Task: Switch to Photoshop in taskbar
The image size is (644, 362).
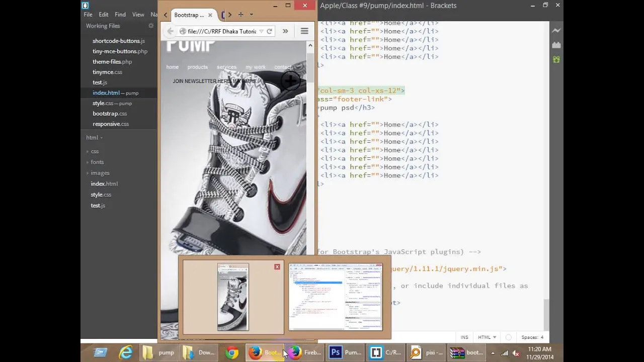Action: tap(346, 352)
